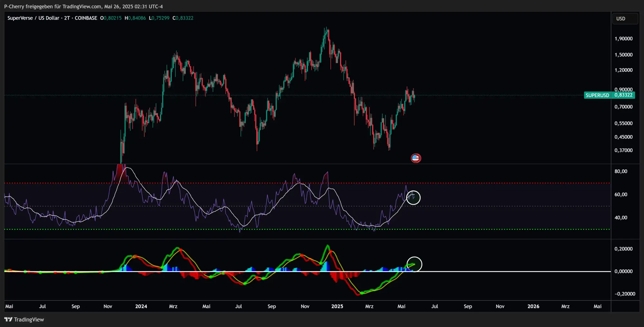The image size is (644, 327).
Task: Click the 0,37000 price axis label
Action: 623,150
